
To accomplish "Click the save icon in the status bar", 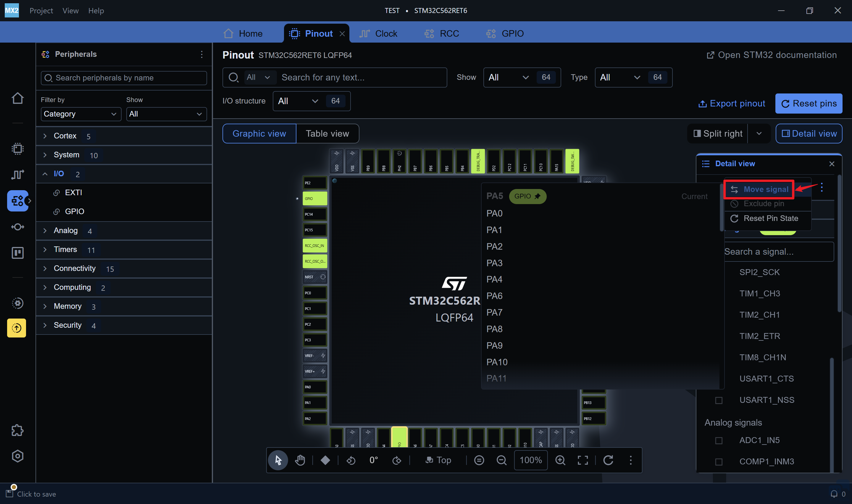I will click(x=9, y=493).
